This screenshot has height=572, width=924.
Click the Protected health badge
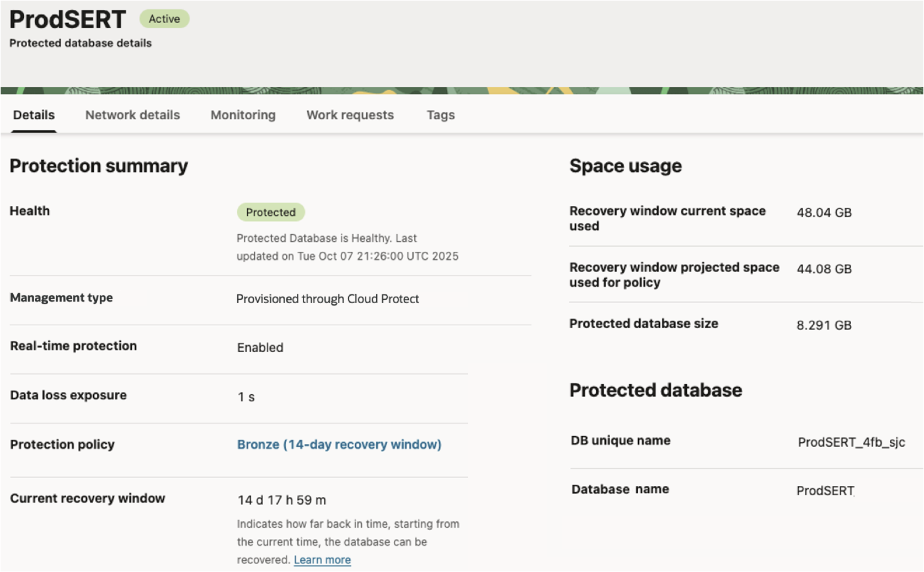click(270, 212)
